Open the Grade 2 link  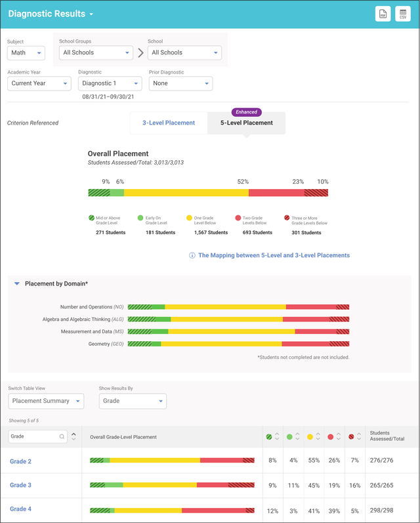tap(21, 461)
